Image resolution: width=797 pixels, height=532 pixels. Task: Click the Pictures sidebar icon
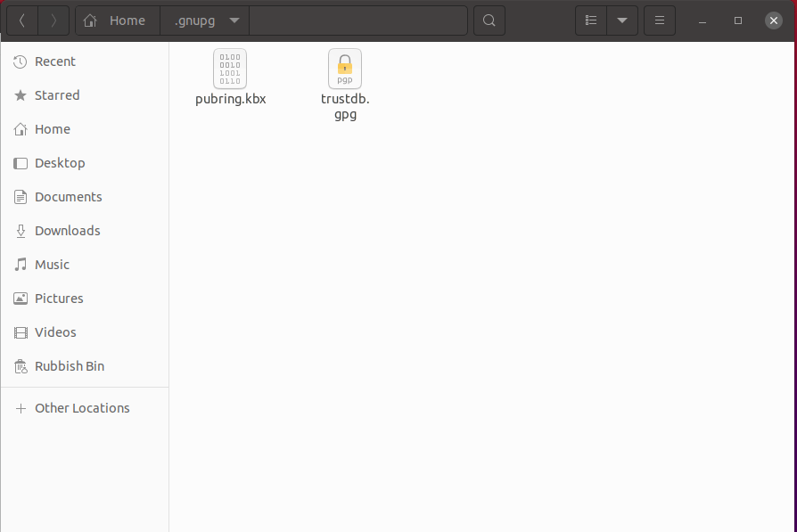pos(21,299)
